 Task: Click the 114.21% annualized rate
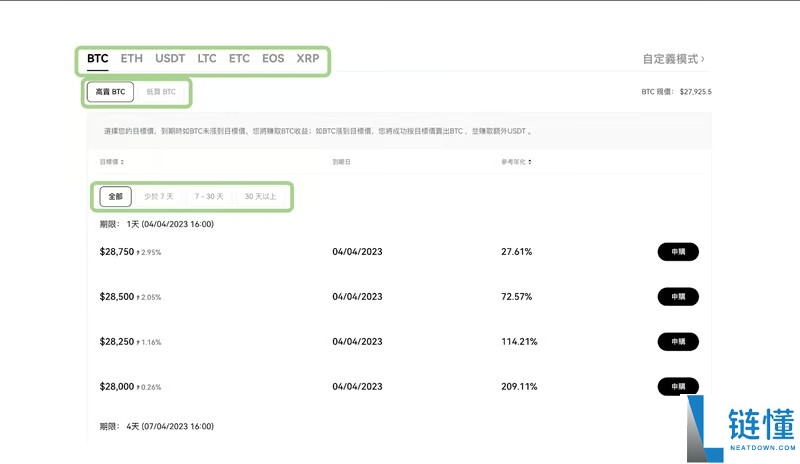pyautogui.click(x=519, y=341)
